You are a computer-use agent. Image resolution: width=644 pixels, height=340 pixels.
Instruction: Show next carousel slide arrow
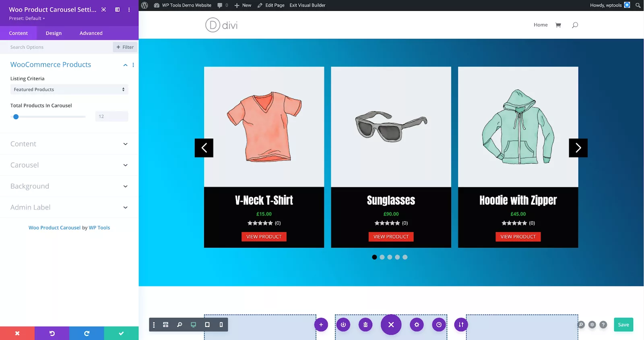tap(578, 148)
